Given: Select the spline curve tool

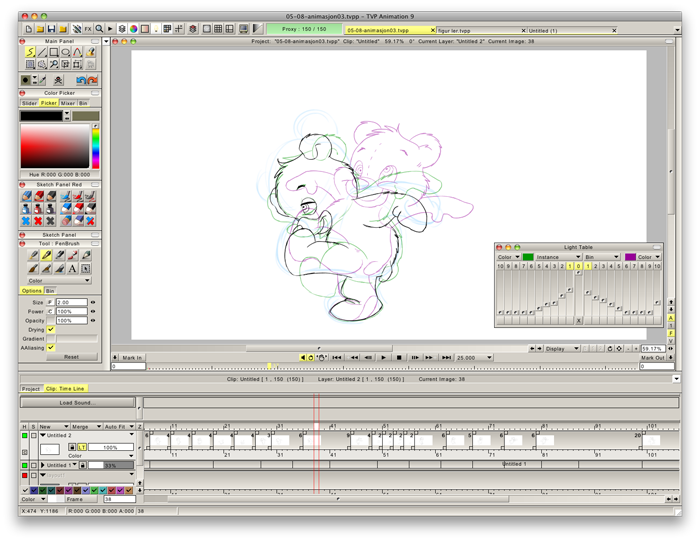Looking at the screenshot, I should coord(77,52).
